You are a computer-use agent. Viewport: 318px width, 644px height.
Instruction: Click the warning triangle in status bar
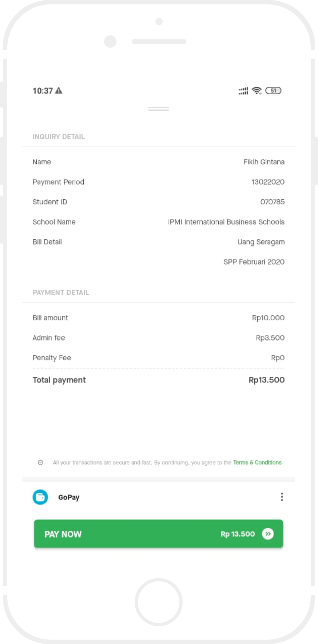point(59,91)
